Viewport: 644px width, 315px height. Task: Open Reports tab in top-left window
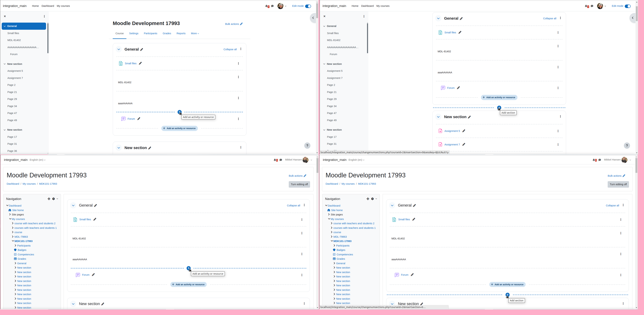[x=181, y=33]
